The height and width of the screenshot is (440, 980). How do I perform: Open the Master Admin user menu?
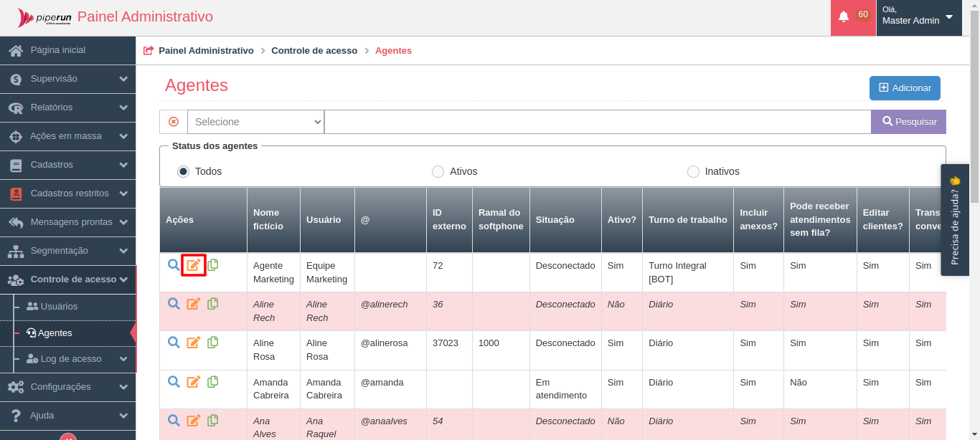[x=919, y=16]
